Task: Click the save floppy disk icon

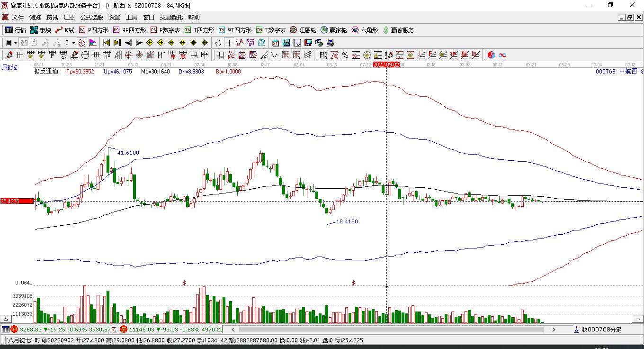Action: (x=308, y=43)
